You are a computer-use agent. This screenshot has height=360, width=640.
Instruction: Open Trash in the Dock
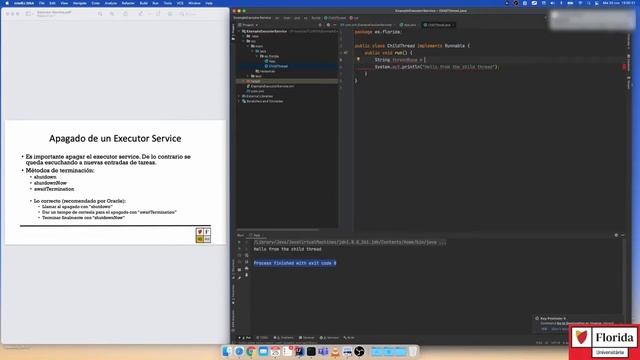[x=413, y=351]
